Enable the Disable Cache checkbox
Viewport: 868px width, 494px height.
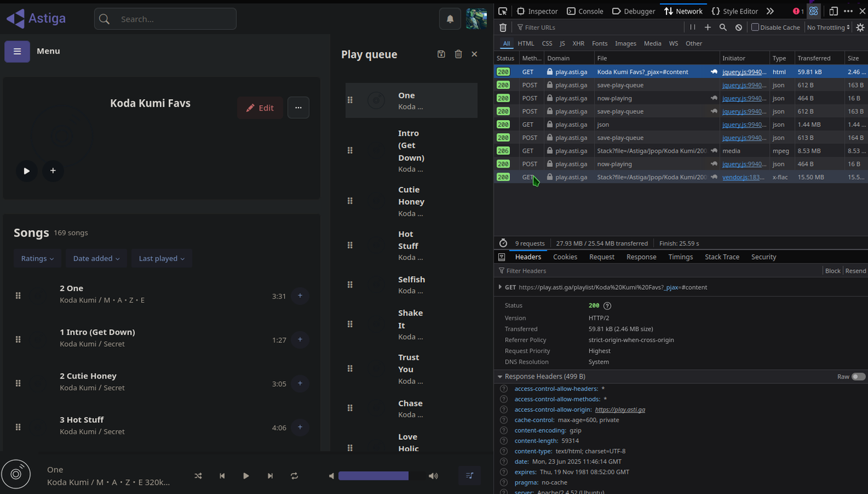(755, 27)
